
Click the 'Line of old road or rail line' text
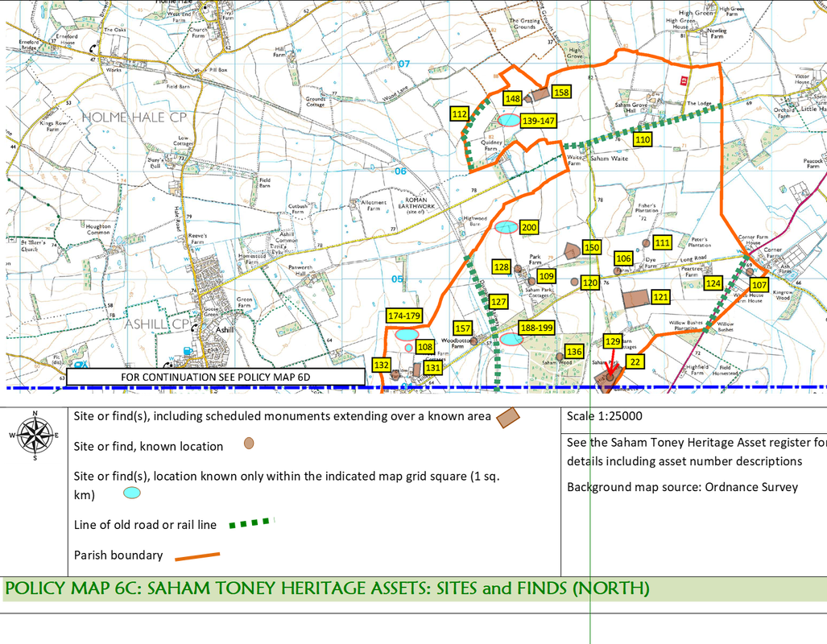tap(145, 526)
